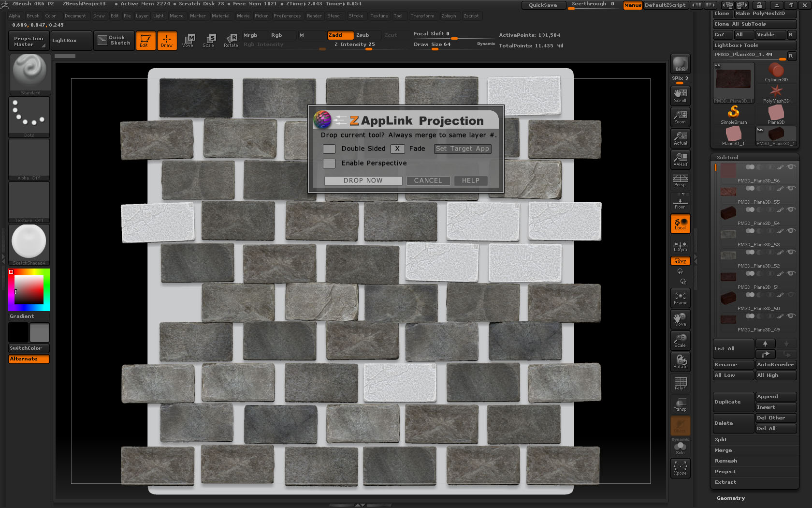
Task: Open the Zplugin menu
Action: [x=449, y=15]
